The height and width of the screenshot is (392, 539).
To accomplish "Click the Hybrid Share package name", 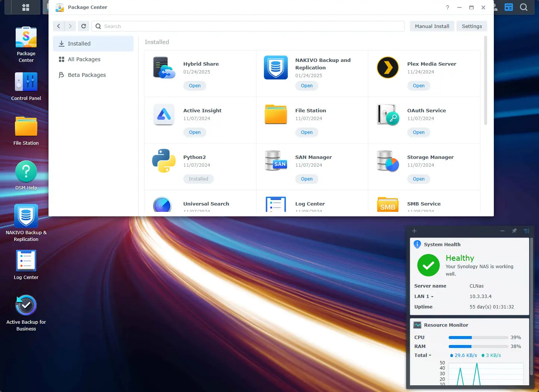I will click(x=201, y=64).
